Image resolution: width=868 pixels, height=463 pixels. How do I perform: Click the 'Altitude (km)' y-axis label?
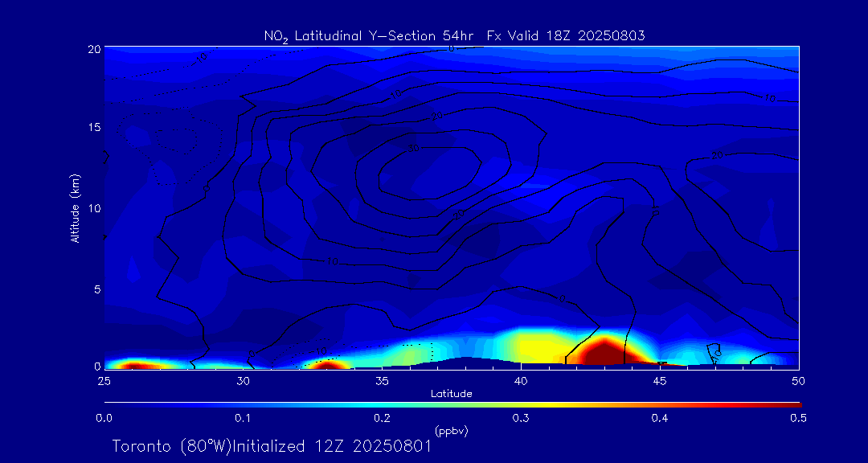tap(75, 208)
